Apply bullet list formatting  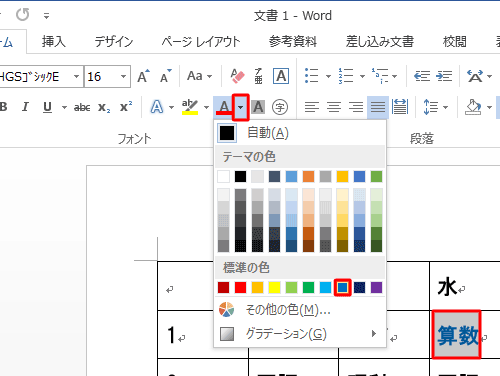coord(312,76)
